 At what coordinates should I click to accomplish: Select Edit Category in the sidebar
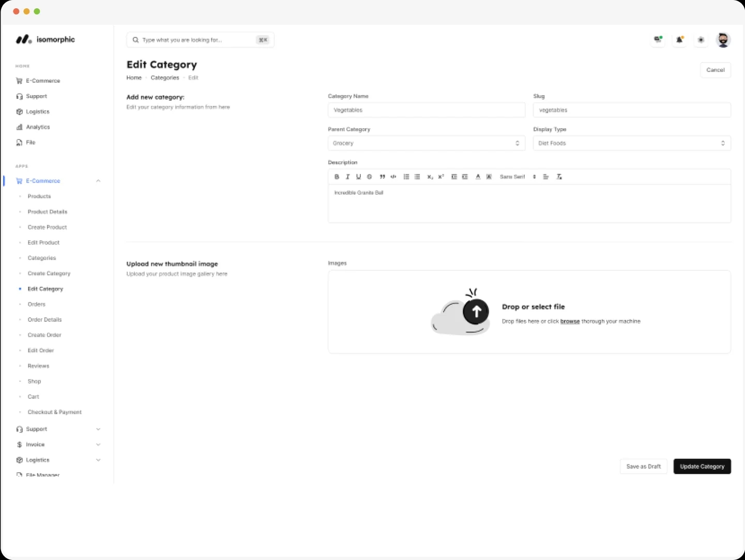coord(45,289)
